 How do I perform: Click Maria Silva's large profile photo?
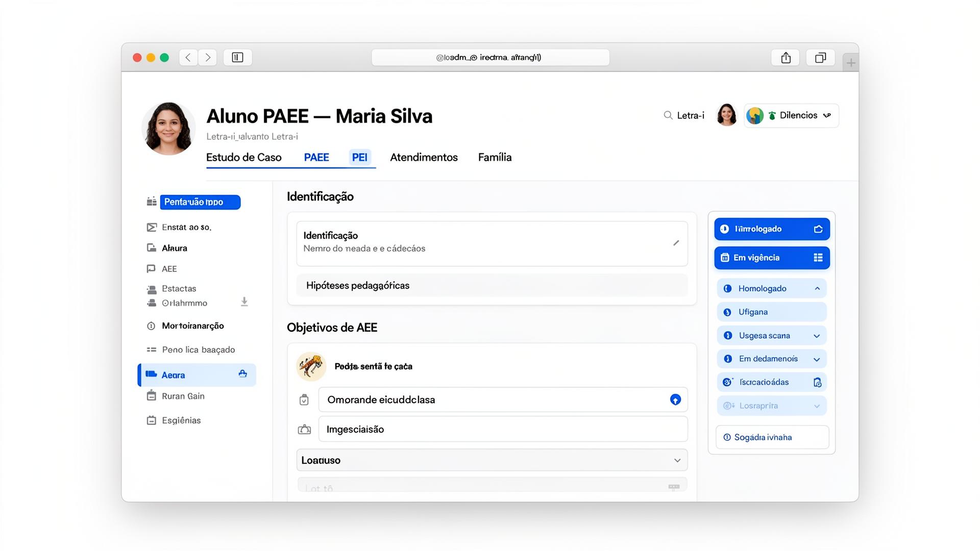[x=168, y=129]
